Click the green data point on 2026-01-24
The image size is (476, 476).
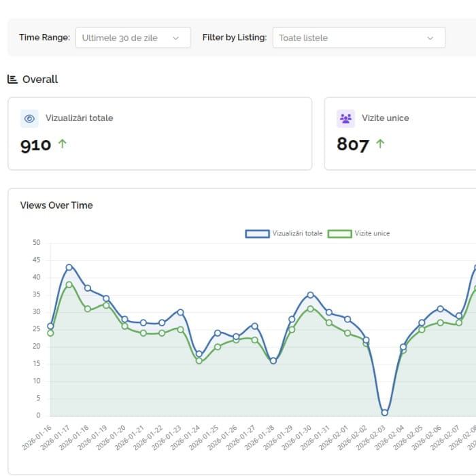(199, 360)
